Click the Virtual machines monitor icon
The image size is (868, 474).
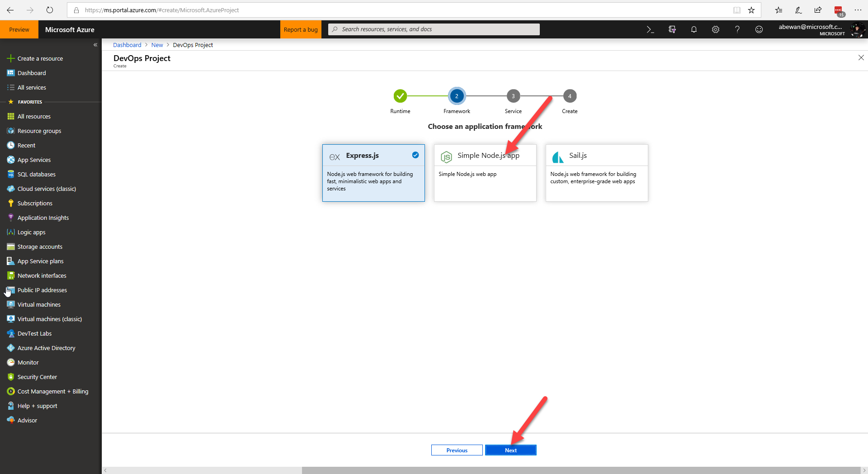[11, 304]
